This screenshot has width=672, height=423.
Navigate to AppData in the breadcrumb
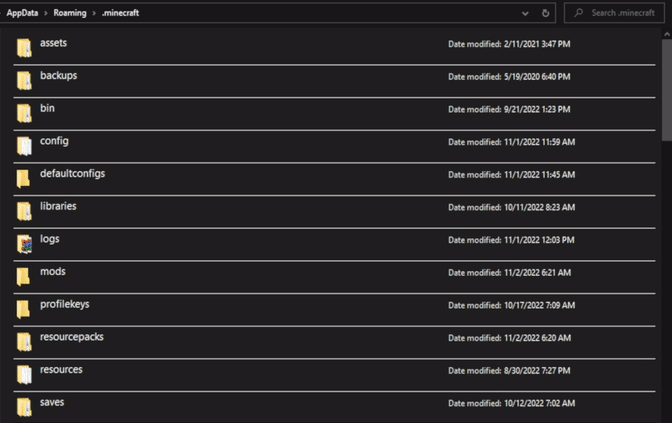[x=28, y=13]
